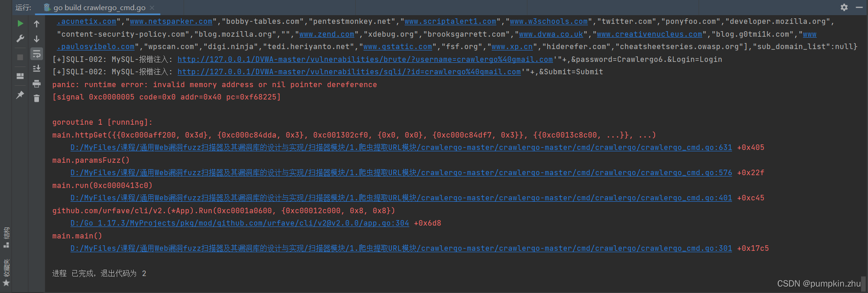
Task: Open the crawlergo_cmd.go:631 stack trace link
Action: point(401,148)
